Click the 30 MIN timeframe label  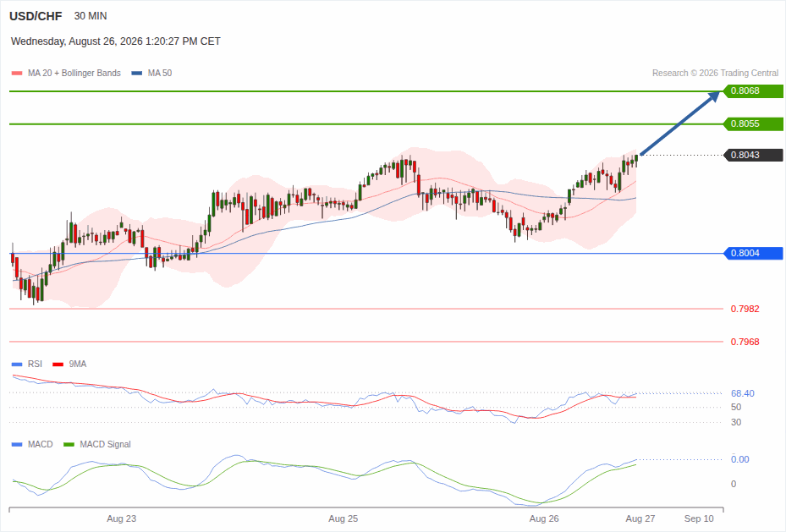[91, 16]
